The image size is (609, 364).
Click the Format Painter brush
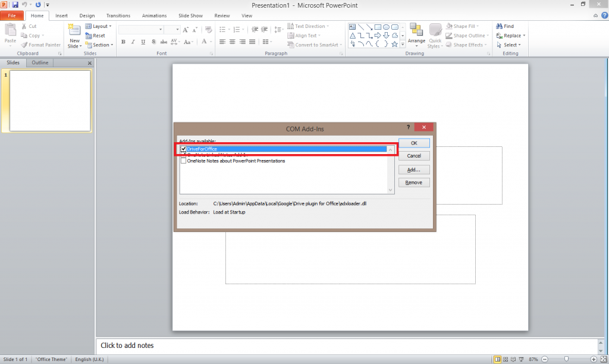tap(40, 45)
